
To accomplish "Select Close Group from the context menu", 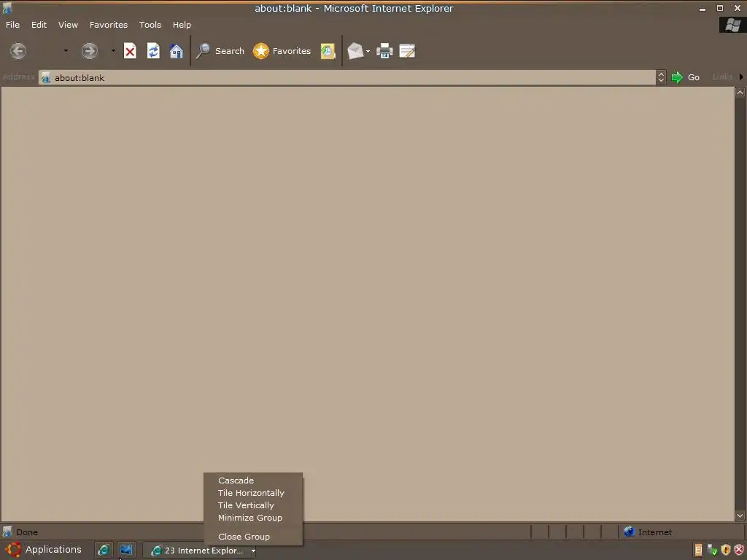I will click(x=253, y=537).
